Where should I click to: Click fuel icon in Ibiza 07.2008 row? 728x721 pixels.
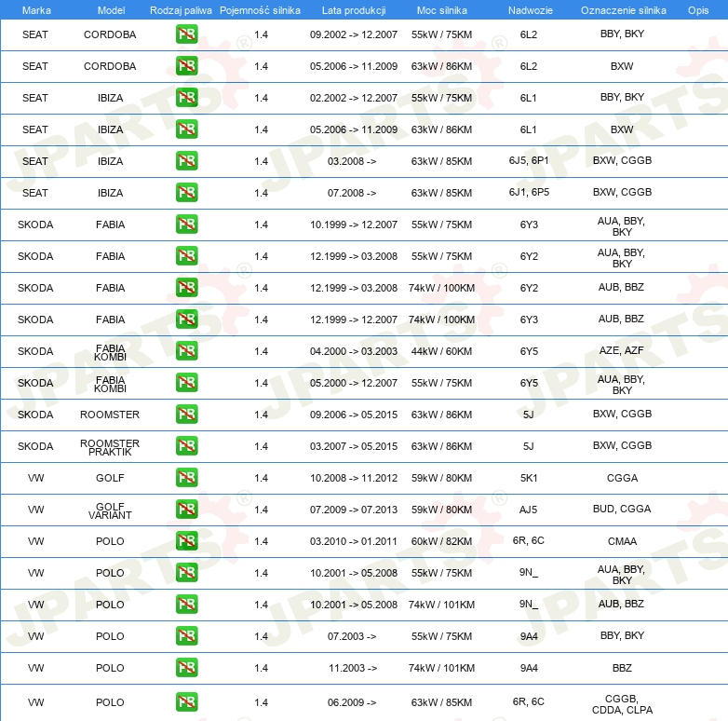coord(186,192)
